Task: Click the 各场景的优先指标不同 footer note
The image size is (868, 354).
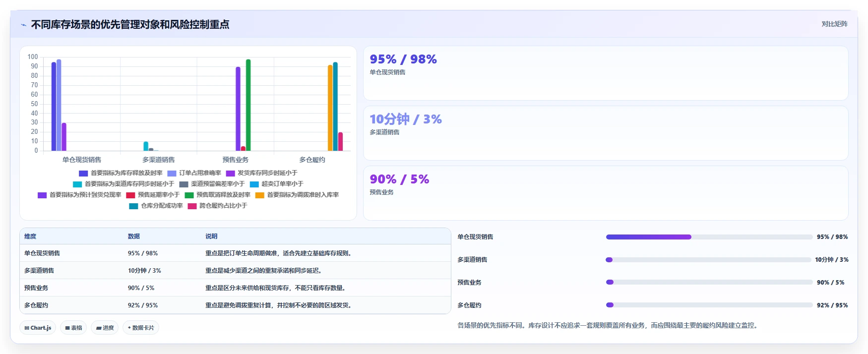Action: click(608, 326)
